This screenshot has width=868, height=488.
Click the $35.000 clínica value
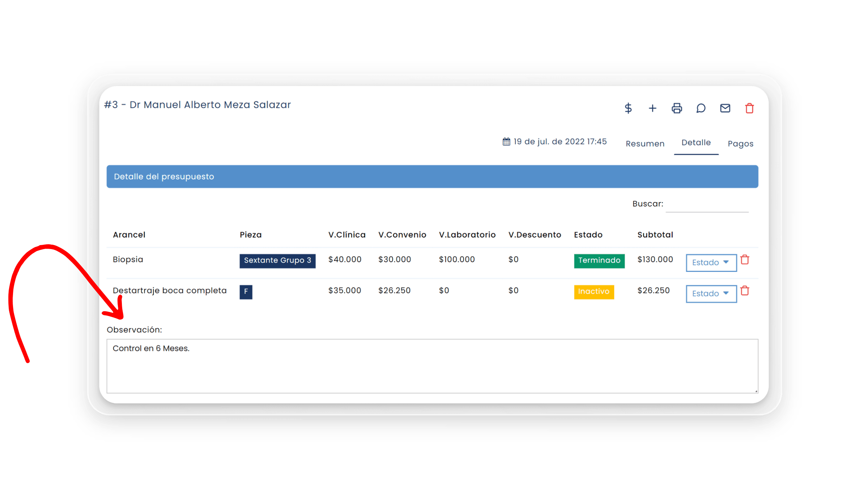[x=345, y=291]
